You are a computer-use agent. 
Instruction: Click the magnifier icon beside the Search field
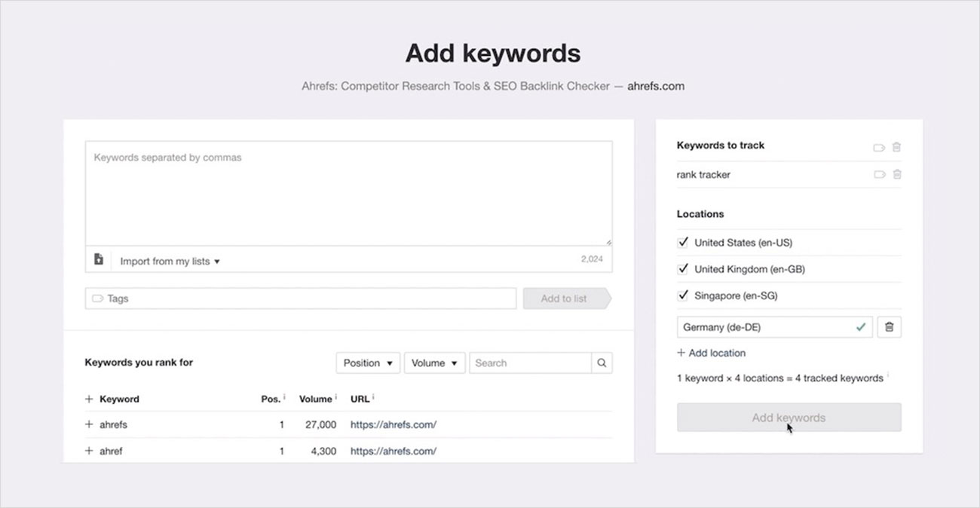(x=602, y=363)
